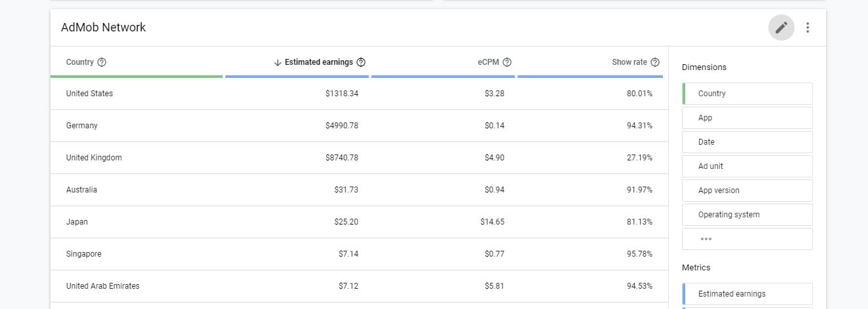The height and width of the screenshot is (309, 868).
Task: Click the Japan row
Action: click(x=359, y=222)
